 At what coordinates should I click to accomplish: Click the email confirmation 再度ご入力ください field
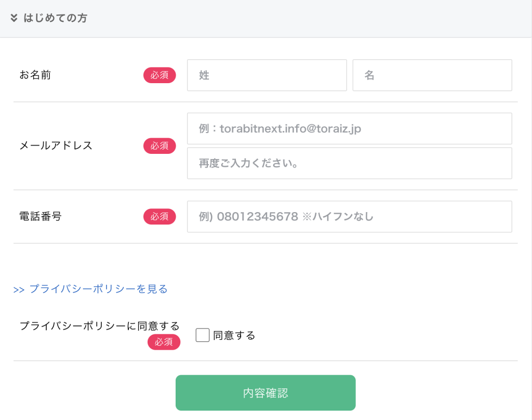(350, 163)
